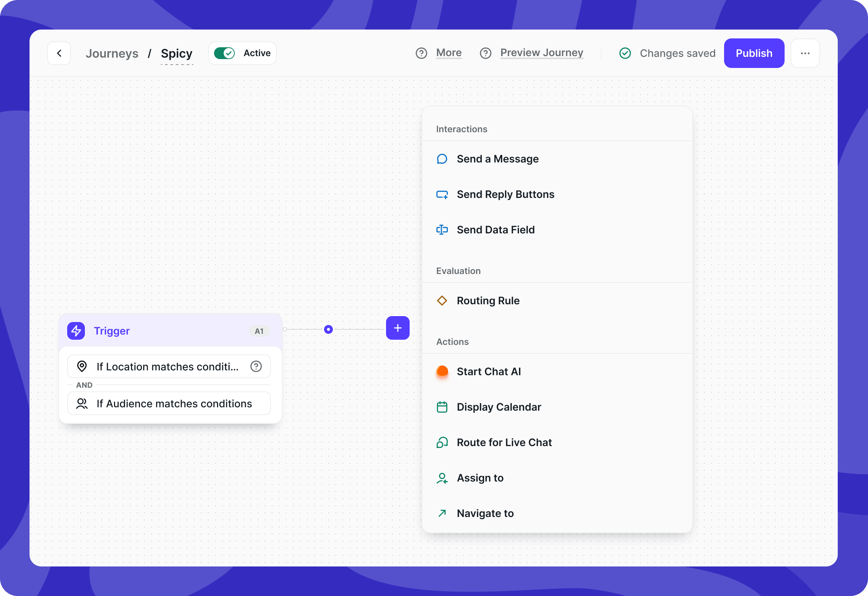Open the three-dot overflow menu
This screenshot has height=596, width=868.
click(805, 53)
